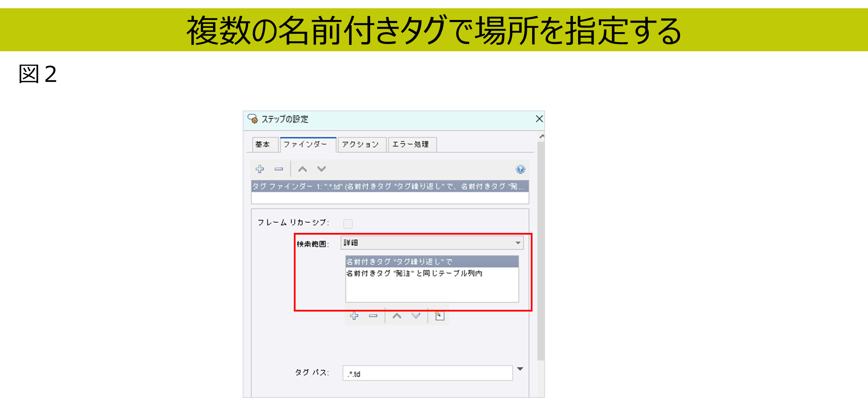Edit the search range entry with the pencil icon
Screen dimensions: 868x398
pos(439,315)
